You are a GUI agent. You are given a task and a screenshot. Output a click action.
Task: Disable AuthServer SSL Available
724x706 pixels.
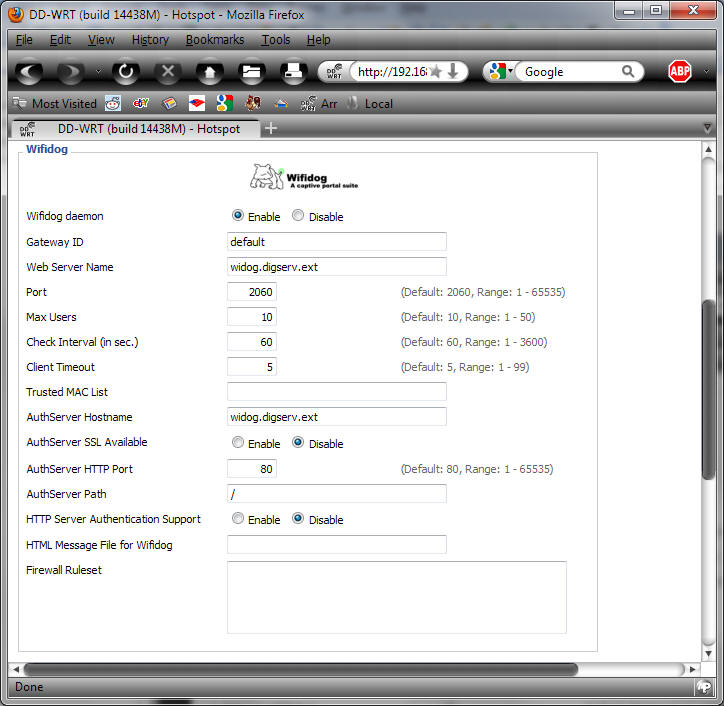[x=298, y=442]
